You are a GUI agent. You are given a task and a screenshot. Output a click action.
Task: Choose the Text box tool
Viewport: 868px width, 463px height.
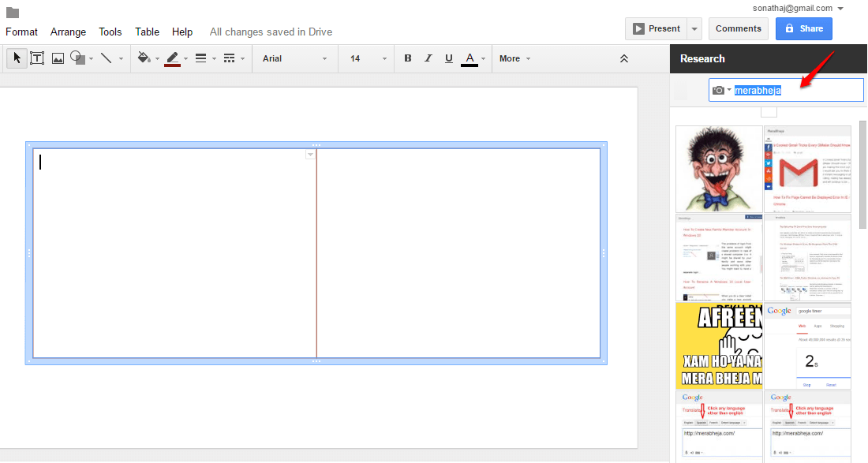pos(37,58)
